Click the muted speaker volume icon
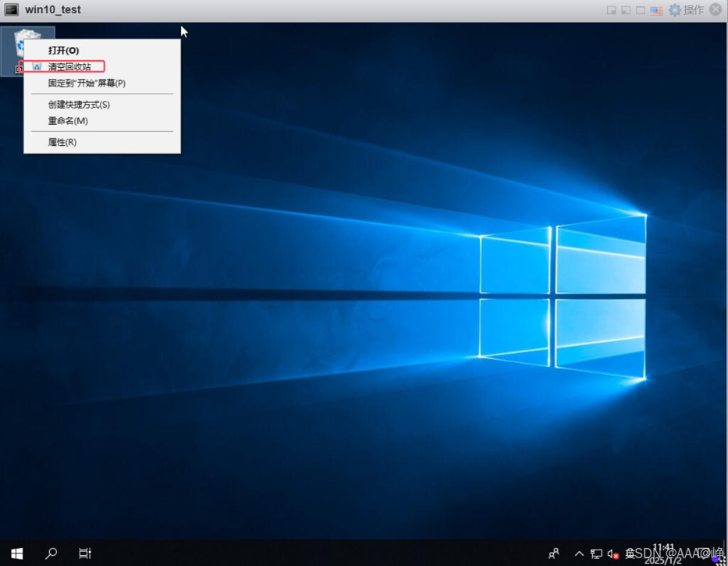728x566 pixels. coord(613,554)
